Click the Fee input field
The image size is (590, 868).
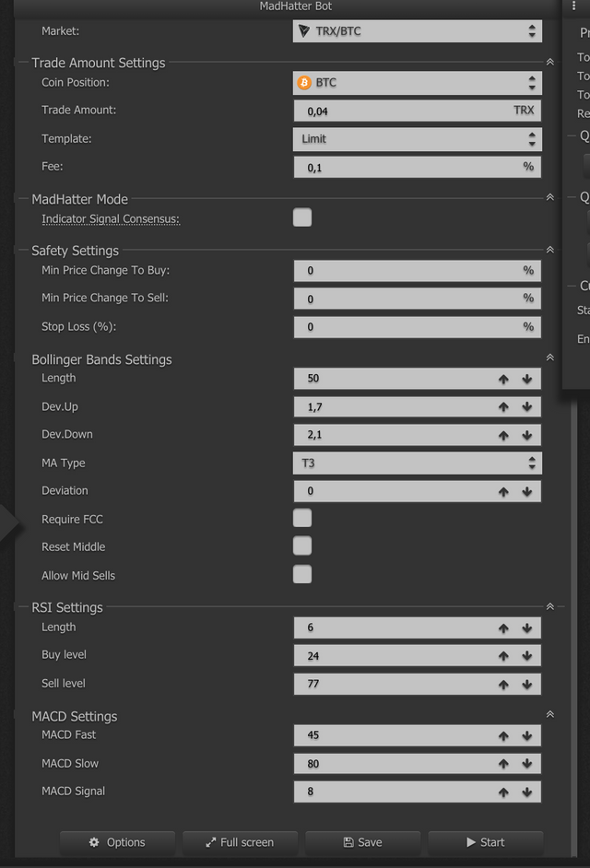418,167
